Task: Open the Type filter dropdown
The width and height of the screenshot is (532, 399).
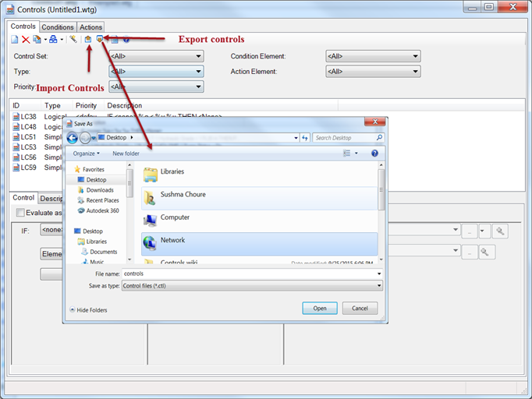Action: (156, 72)
